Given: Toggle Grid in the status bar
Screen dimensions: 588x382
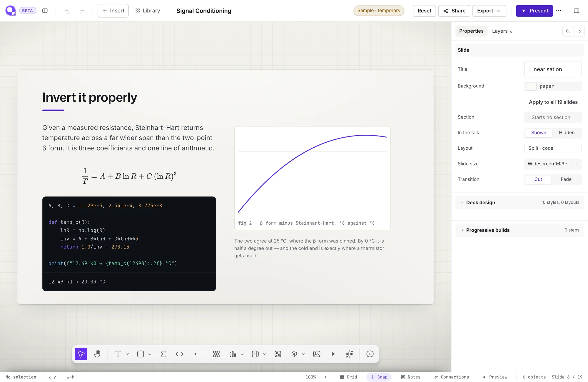Looking at the screenshot, I should [x=348, y=377].
